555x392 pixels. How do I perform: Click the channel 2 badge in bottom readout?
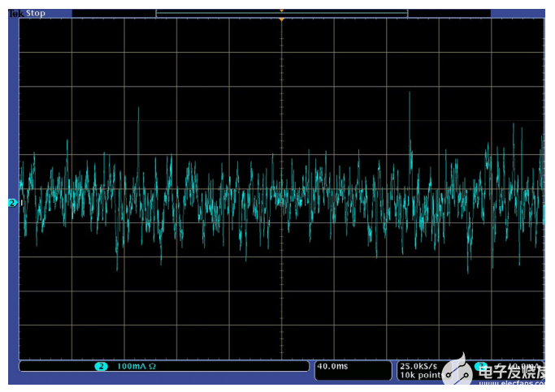pos(101,367)
